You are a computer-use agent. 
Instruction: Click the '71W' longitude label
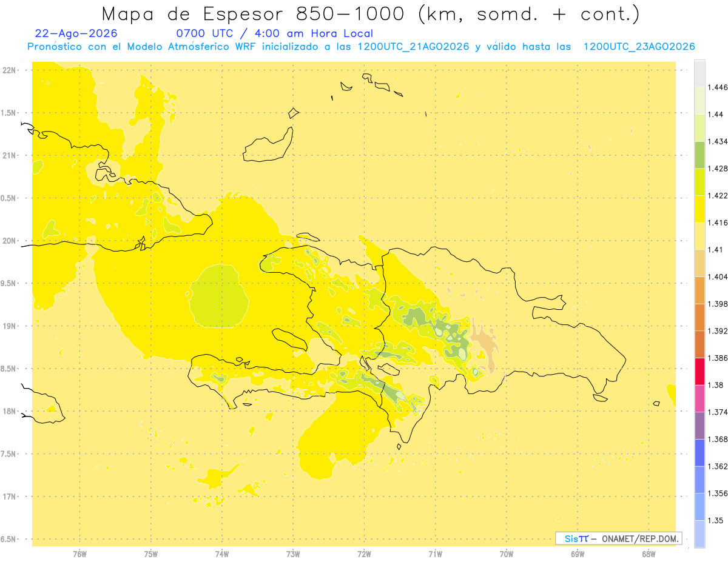click(435, 554)
